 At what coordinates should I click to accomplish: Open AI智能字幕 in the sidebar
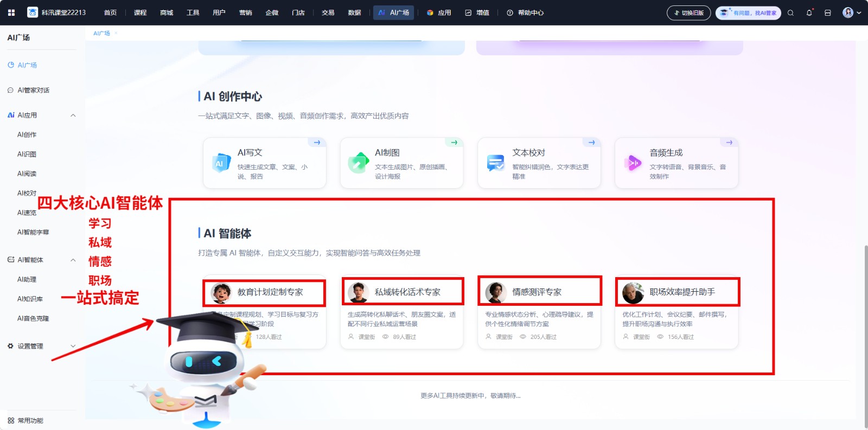click(x=33, y=232)
